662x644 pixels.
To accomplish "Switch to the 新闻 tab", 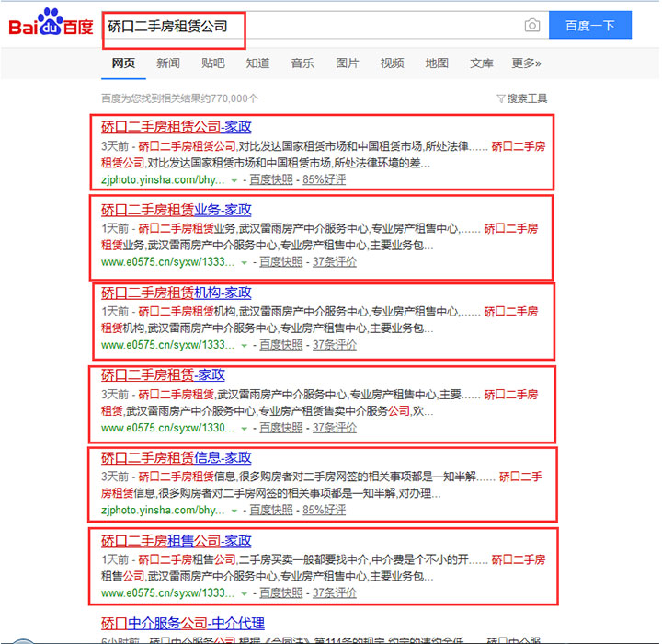I will (168, 63).
